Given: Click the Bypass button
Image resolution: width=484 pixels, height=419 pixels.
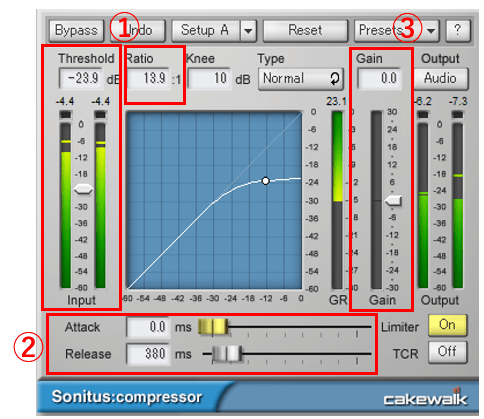Looking at the screenshot, I should click(76, 30).
